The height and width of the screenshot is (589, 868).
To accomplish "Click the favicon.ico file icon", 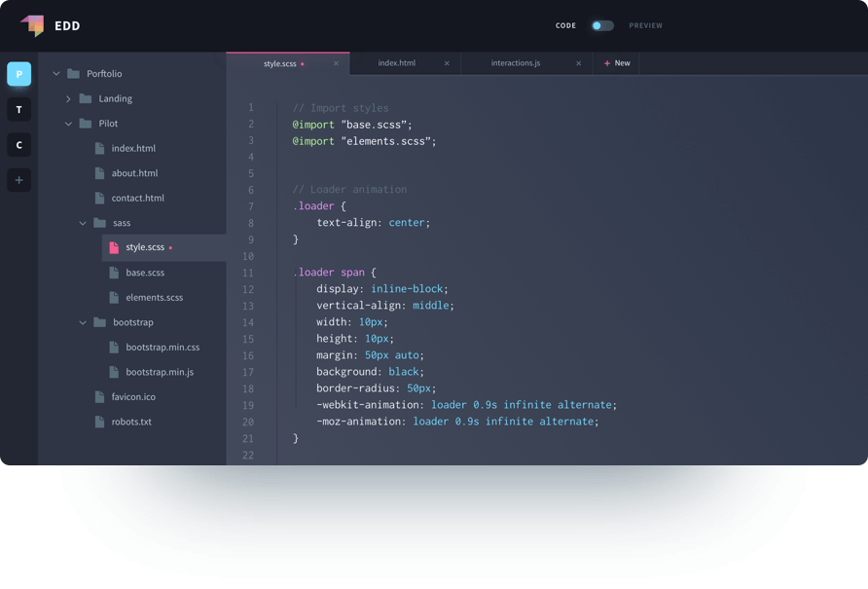I will point(99,397).
